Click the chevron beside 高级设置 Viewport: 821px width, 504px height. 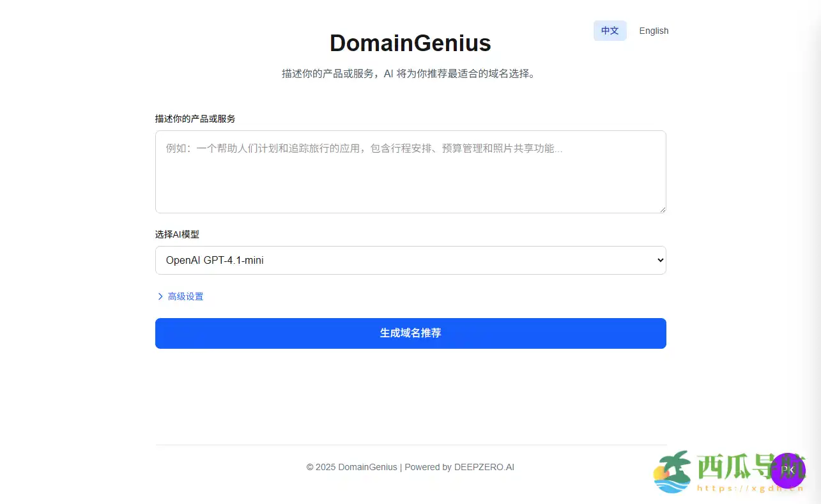tap(160, 296)
